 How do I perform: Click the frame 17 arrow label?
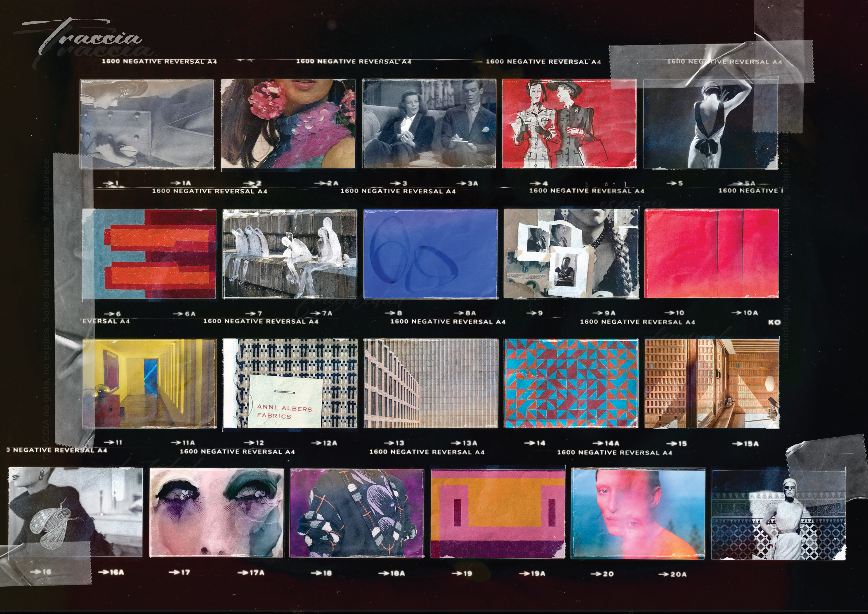(179, 572)
